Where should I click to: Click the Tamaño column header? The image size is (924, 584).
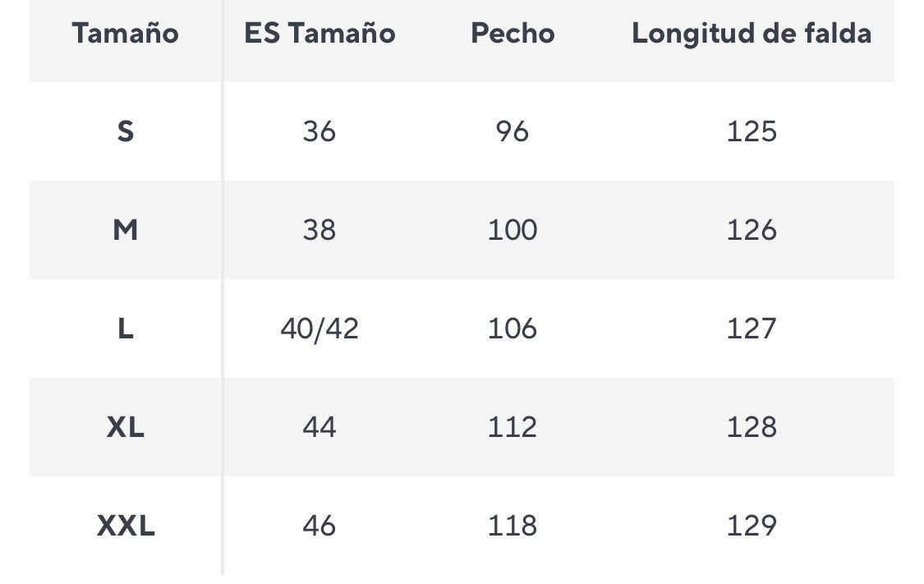click(125, 34)
